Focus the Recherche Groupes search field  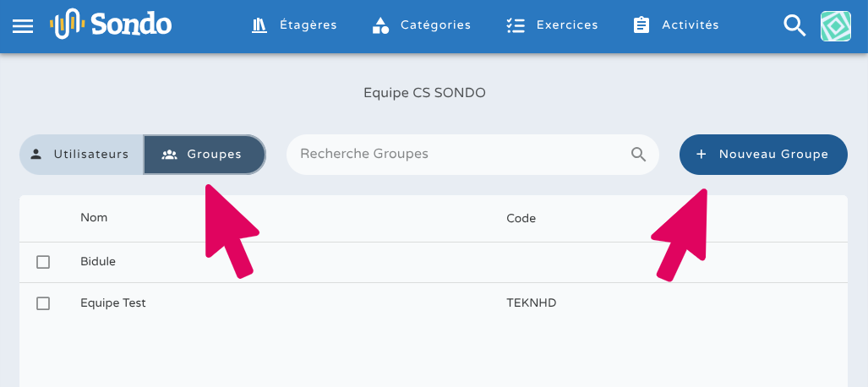click(x=456, y=155)
